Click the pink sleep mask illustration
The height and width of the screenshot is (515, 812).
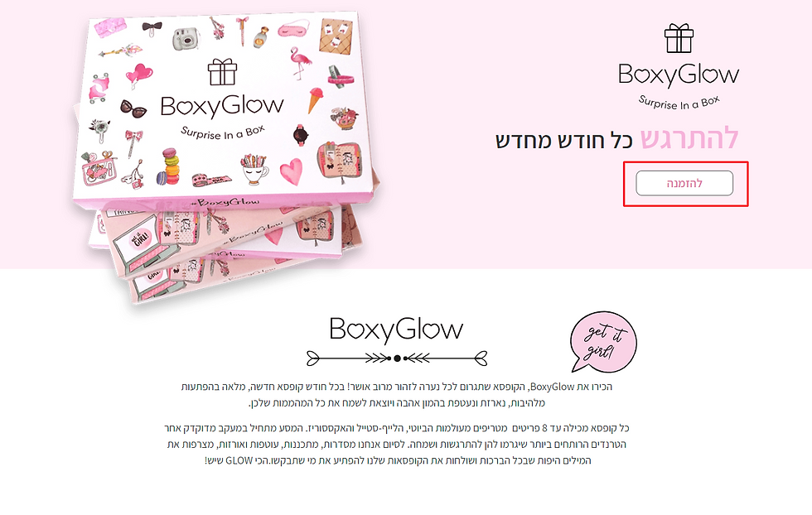(292, 30)
